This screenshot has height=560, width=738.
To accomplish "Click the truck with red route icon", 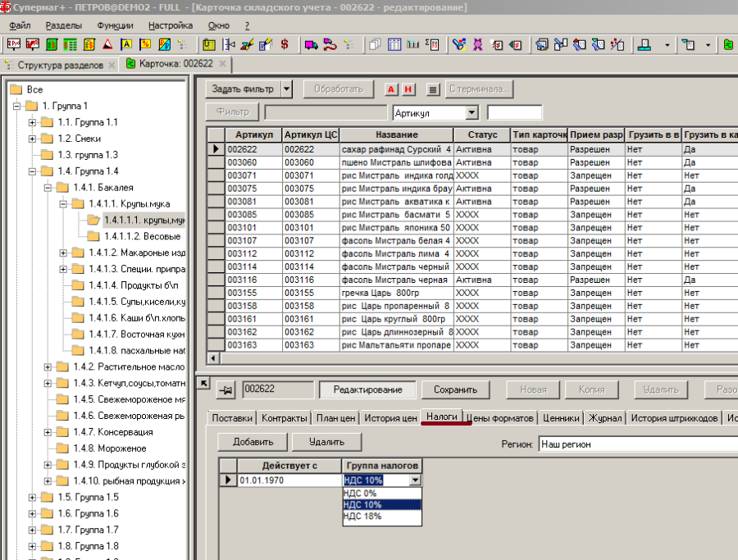I will 330,45.
